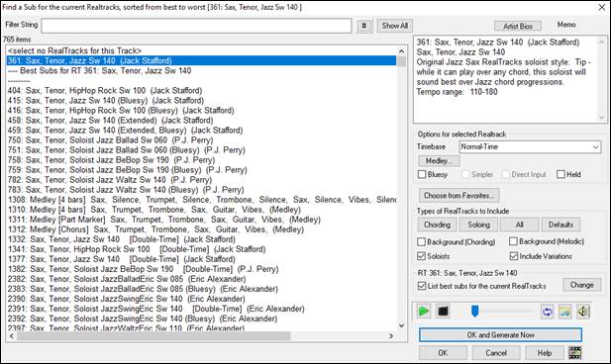Toggle the Held checkbox
611x364 pixels.
click(x=560, y=174)
